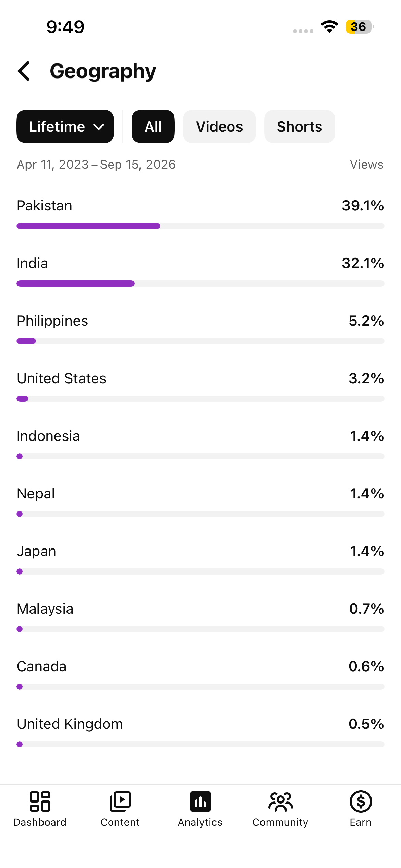Screen dimensions: 401x868
Task: Tap the back arrow icon
Action: 24,71
